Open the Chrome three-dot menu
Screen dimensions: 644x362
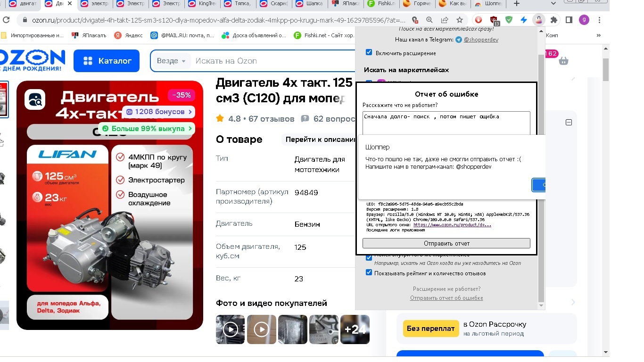(x=598, y=20)
